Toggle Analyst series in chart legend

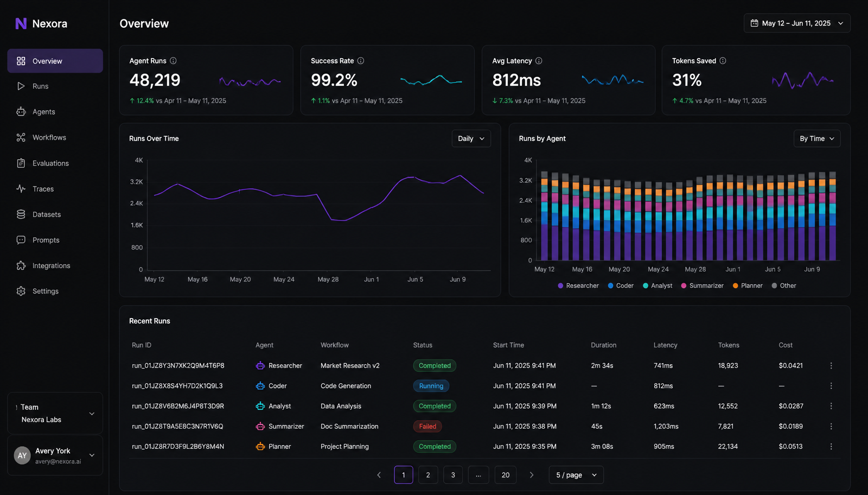click(x=658, y=285)
